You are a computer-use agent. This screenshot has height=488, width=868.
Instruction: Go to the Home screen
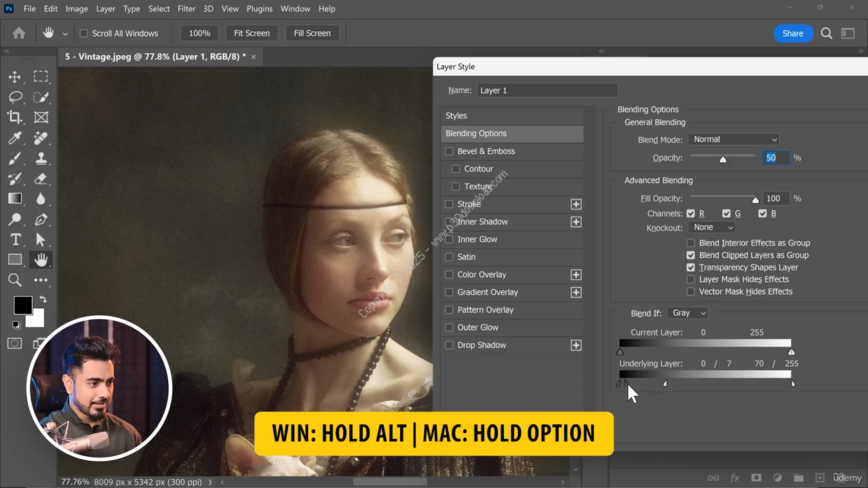click(x=19, y=33)
